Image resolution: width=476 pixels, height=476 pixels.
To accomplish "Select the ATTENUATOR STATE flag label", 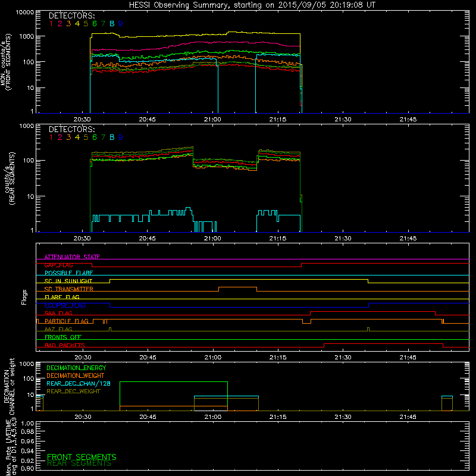I will 72,257.
